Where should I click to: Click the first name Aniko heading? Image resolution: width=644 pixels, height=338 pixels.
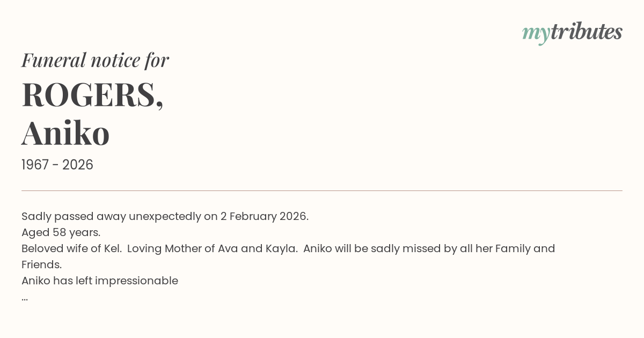click(x=65, y=133)
